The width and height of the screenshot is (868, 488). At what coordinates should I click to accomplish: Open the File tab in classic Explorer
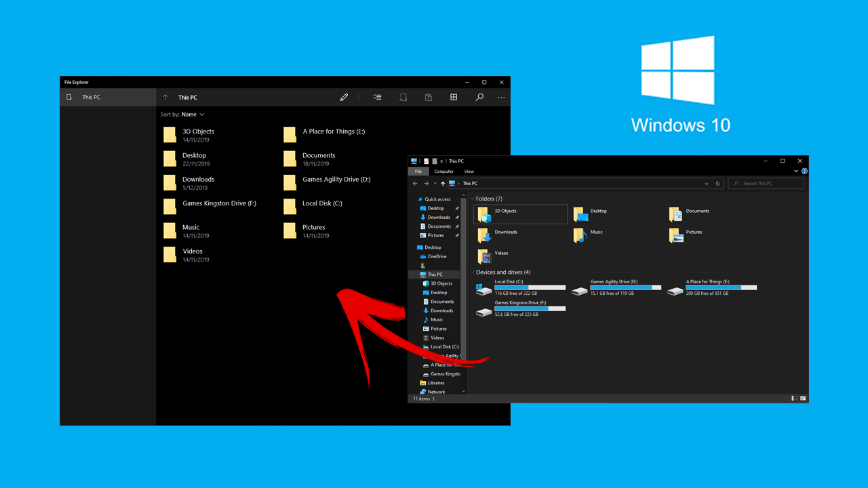[418, 171]
